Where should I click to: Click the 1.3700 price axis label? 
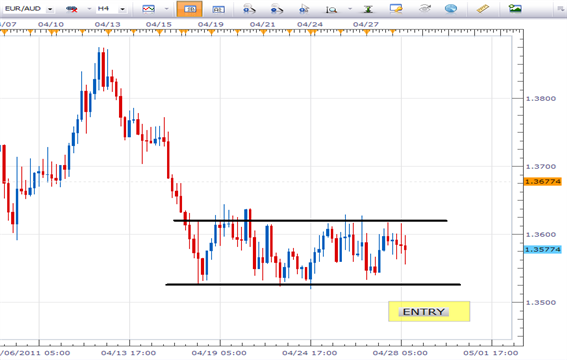(541, 167)
